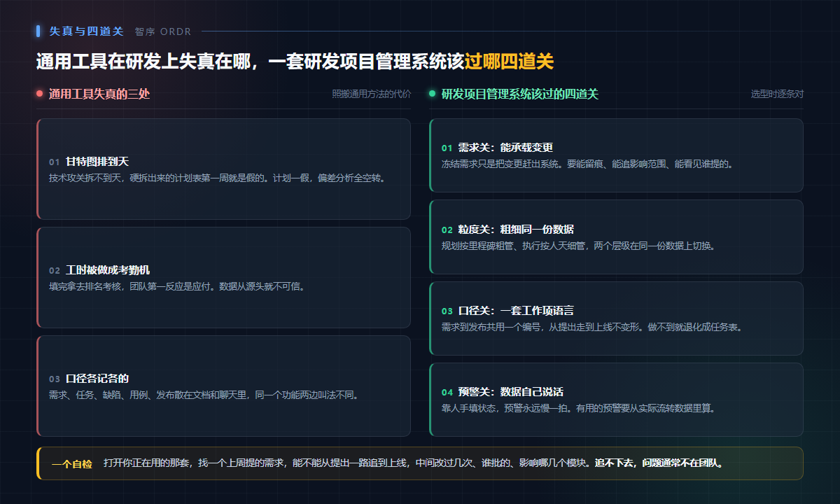Click the description starting '技术攻关拆不到天'
Image resolution: width=840 pixels, height=504 pixels.
tap(217, 177)
